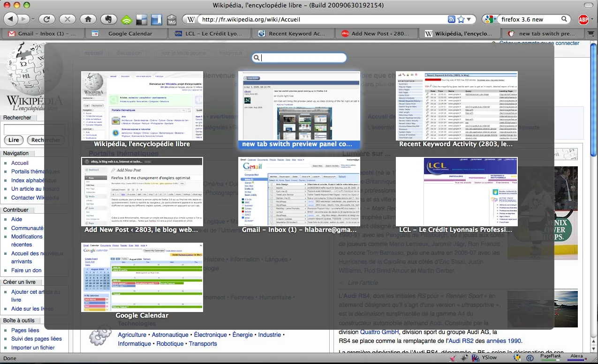Click the Stop loading X button
The height and width of the screenshot is (364, 598).
[x=68, y=19]
